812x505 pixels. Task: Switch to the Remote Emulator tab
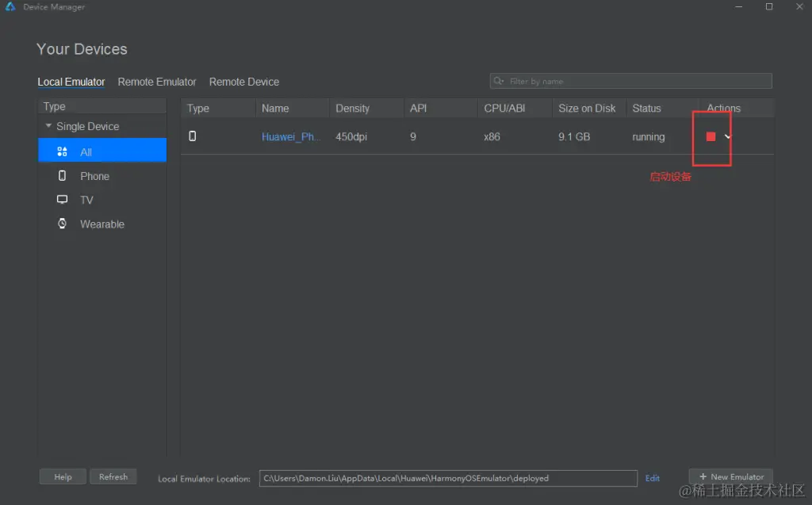[157, 82]
